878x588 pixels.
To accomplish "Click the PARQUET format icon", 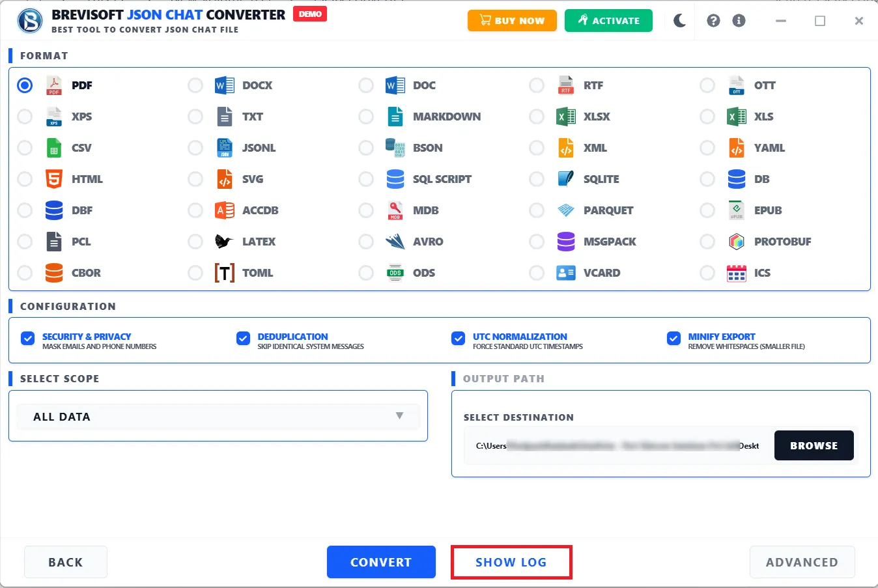I will click(x=566, y=210).
